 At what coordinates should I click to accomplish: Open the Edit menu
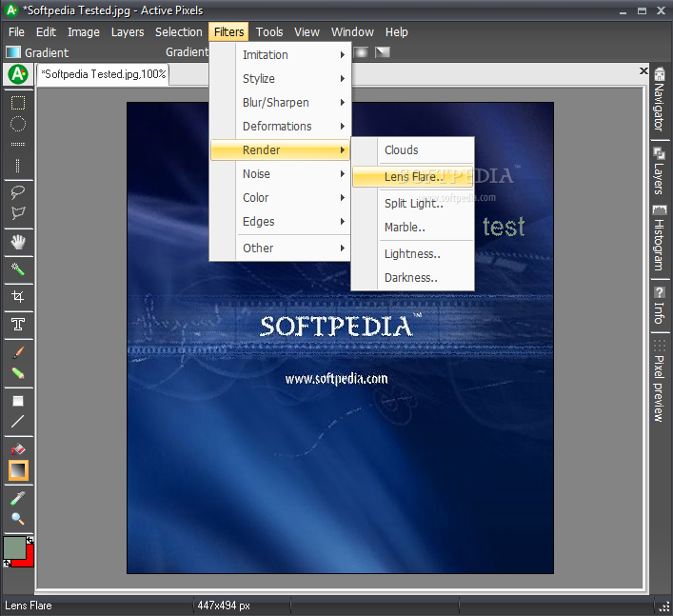(46, 32)
